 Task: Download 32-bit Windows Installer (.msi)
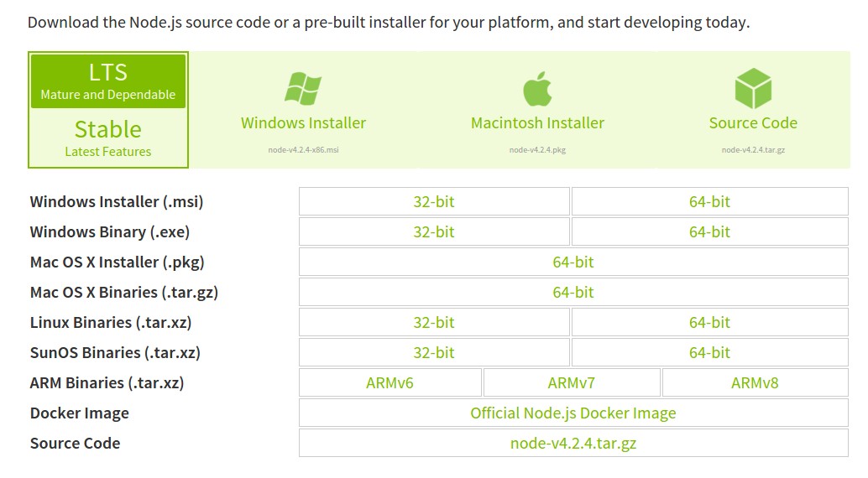click(434, 201)
